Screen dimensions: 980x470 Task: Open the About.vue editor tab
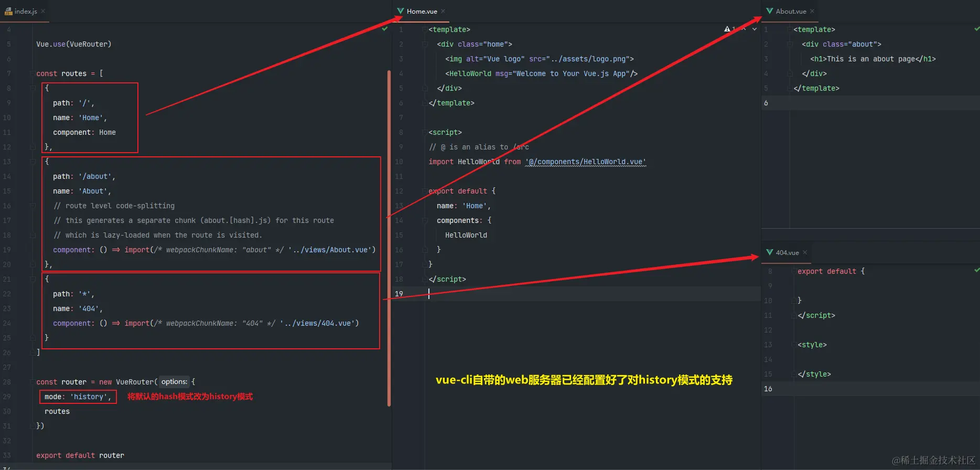click(x=791, y=11)
